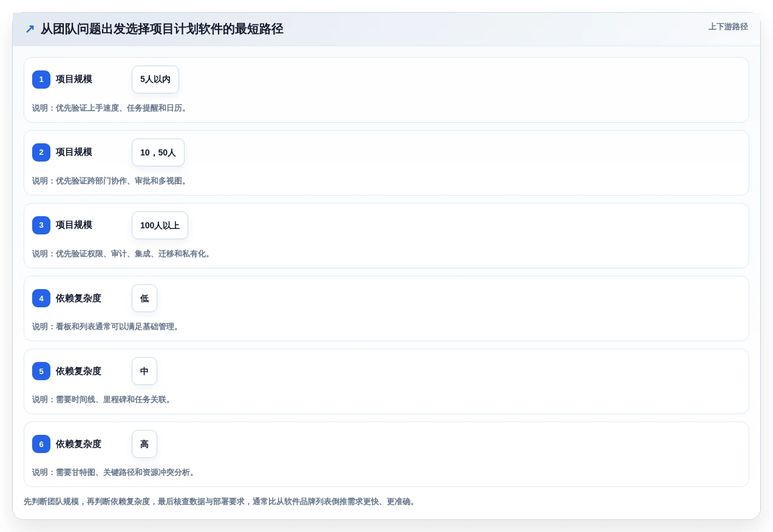The height and width of the screenshot is (532, 773).
Task: Click the note 优先验证权限、审计、集成、迁移和私有化
Action: coord(123,254)
